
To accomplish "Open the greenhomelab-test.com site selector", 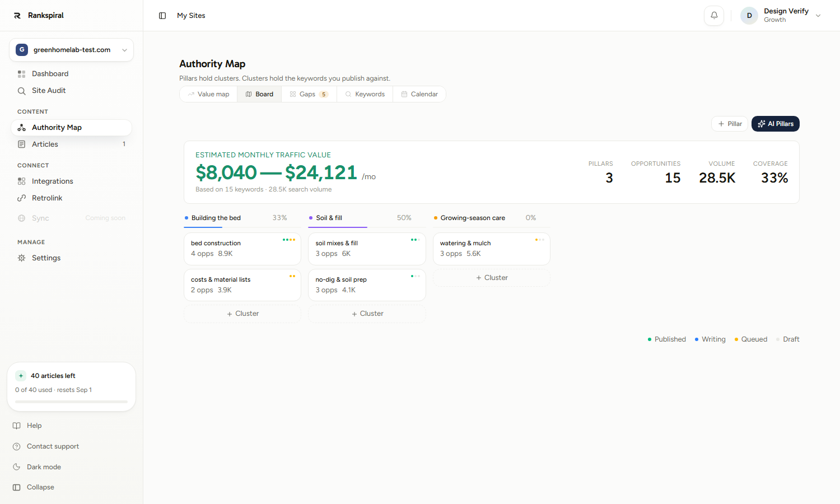I will coord(71,50).
